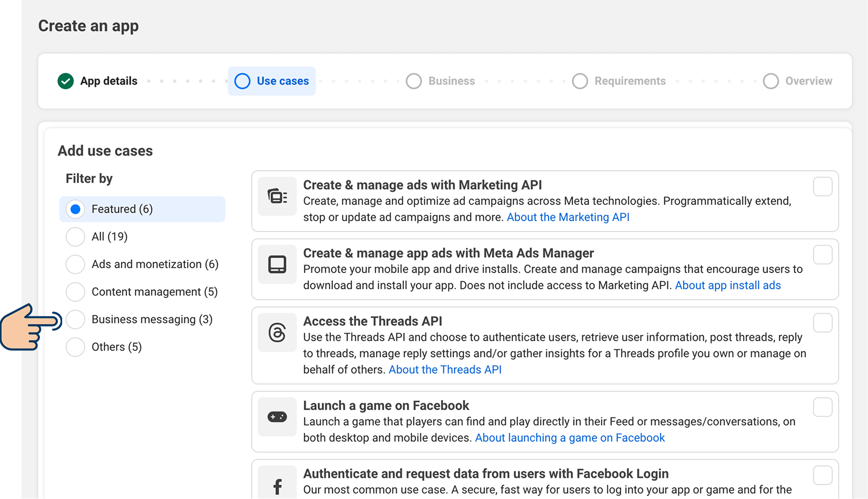Open About launching a game on Facebook link
The width and height of the screenshot is (868, 499).
point(570,438)
